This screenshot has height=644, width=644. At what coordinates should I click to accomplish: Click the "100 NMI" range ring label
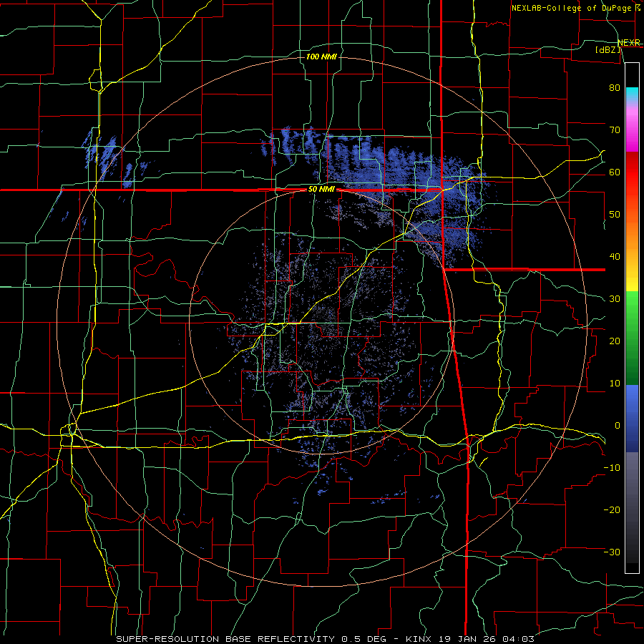tap(321, 57)
